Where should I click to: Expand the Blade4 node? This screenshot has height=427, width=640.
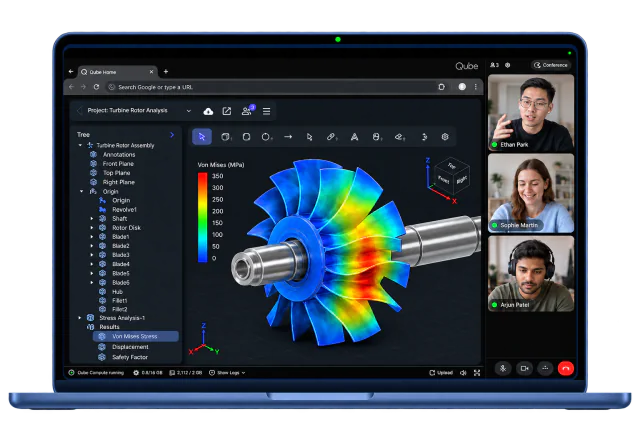click(91, 264)
